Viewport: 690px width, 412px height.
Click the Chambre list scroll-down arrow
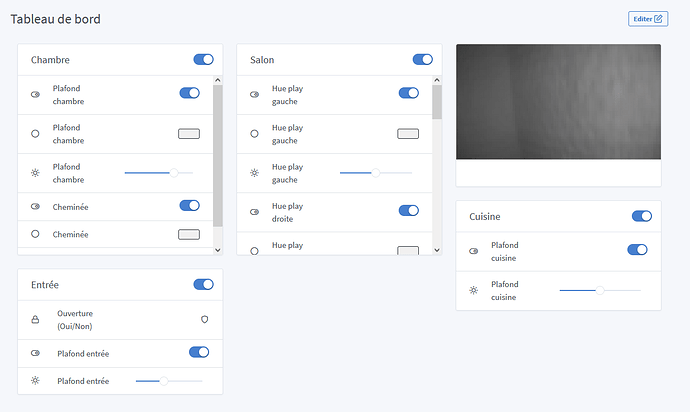coord(217,250)
